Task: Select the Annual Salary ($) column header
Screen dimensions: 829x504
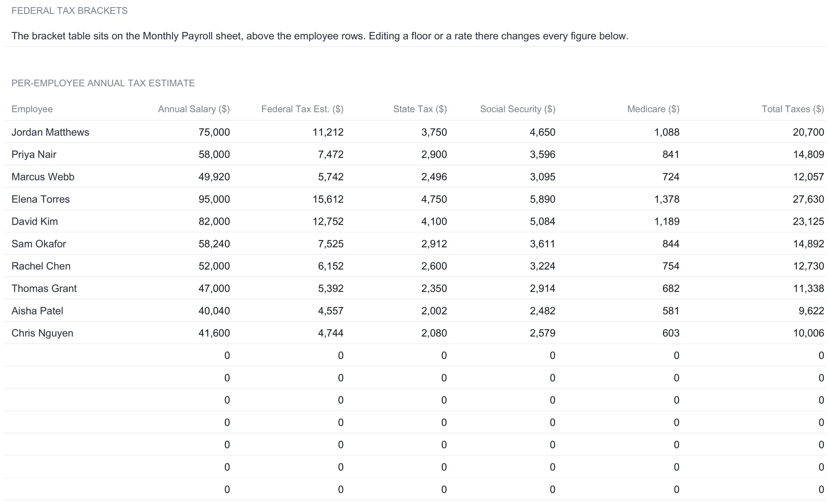Action: tap(194, 109)
